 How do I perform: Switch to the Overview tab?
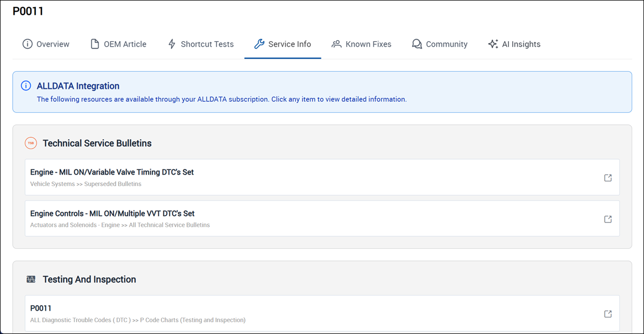pos(46,44)
